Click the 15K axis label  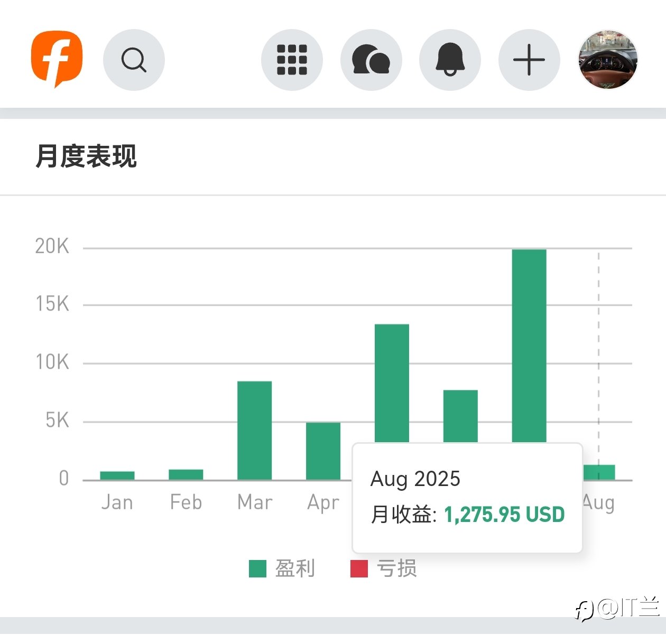click(x=52, y=304)
